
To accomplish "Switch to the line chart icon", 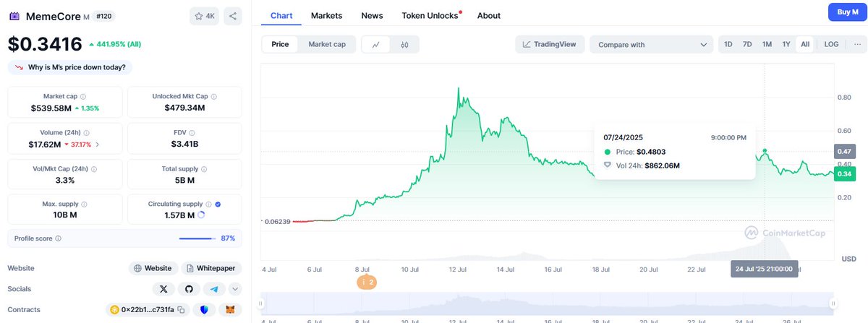I will tap(376, 44).
